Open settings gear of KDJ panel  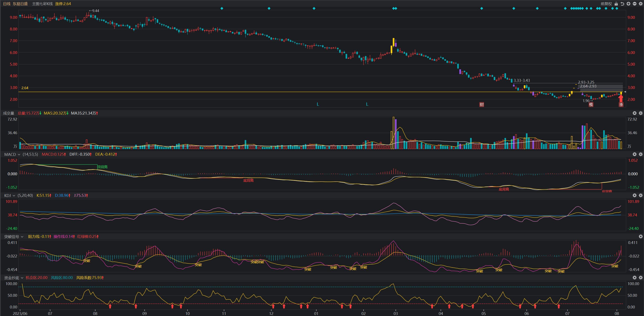coord(641,195)
